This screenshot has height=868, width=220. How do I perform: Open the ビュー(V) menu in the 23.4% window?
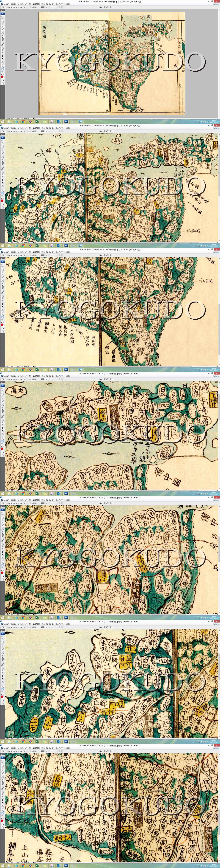[x=52, y=4]
